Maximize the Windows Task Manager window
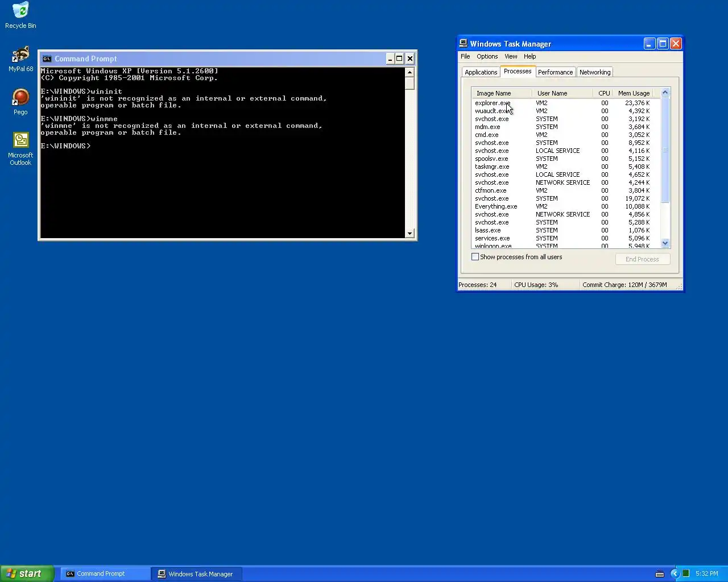This screenshot has height=582, width=728. click(x=663, y=44)
